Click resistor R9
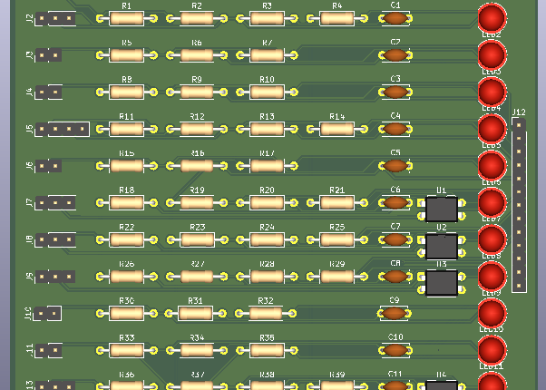Image resolution: width=546 pixels, height=390 pixels. (197, 92)
